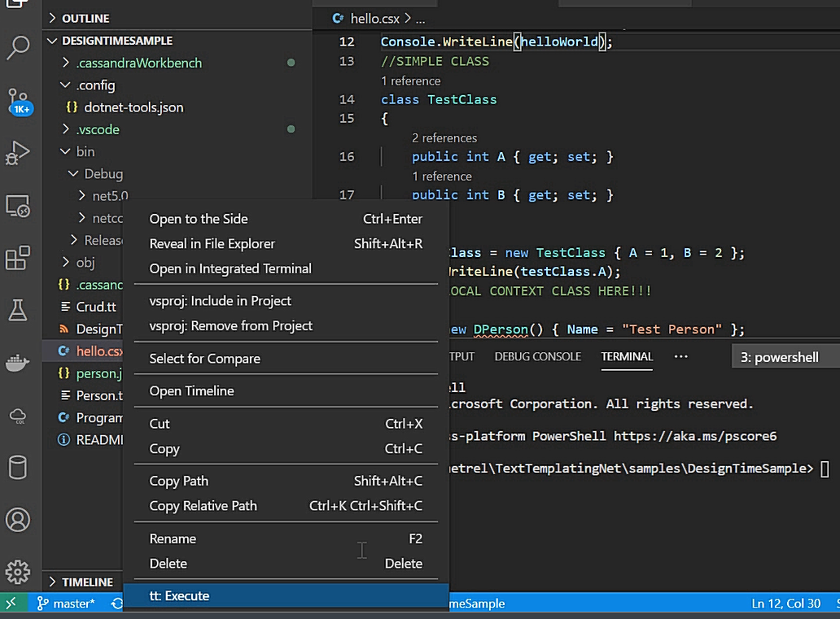
Task: Open the Cassandra CQL cloud view
Action: [18, 416]
